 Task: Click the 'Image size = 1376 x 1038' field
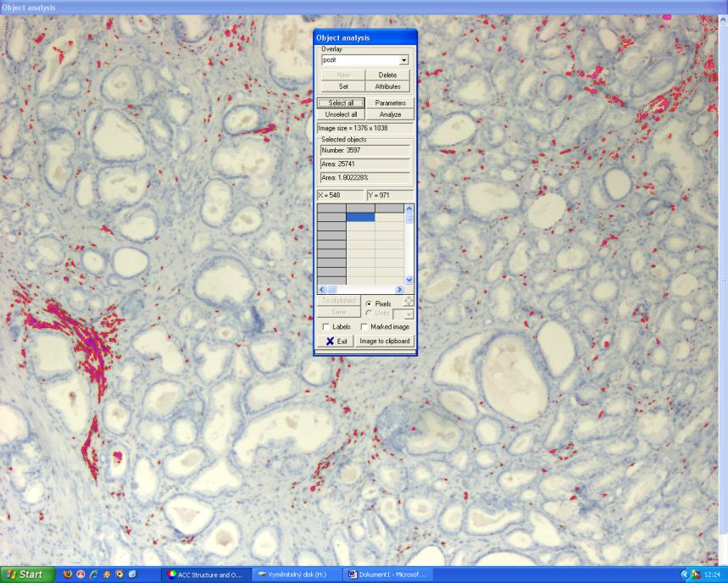(x=365, y=128)
